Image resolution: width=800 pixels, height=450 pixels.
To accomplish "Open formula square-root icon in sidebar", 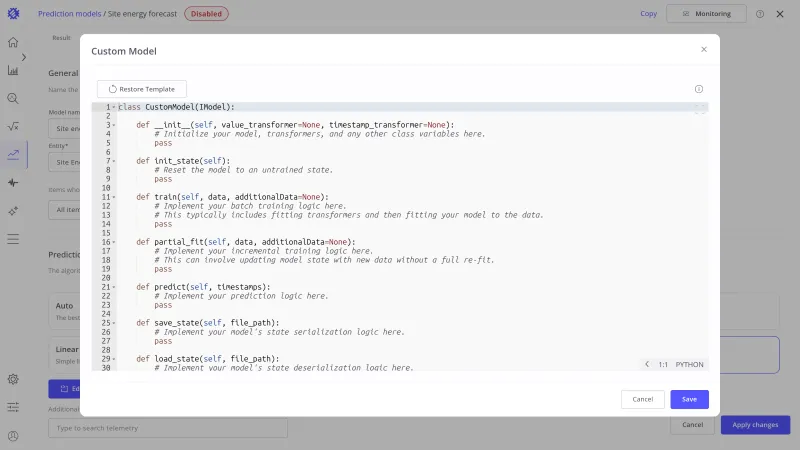I will (x=13, y=127).
